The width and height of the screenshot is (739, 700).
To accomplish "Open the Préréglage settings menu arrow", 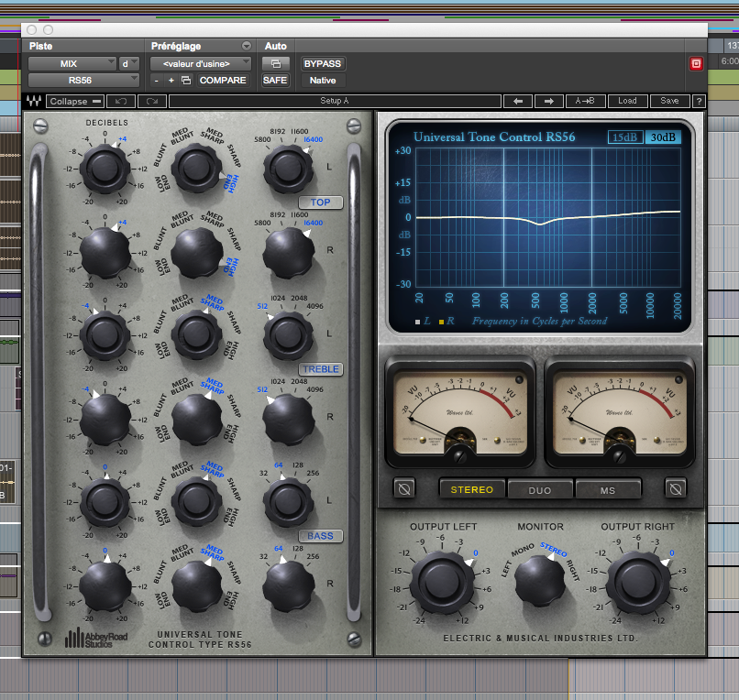I will point(247,46).
